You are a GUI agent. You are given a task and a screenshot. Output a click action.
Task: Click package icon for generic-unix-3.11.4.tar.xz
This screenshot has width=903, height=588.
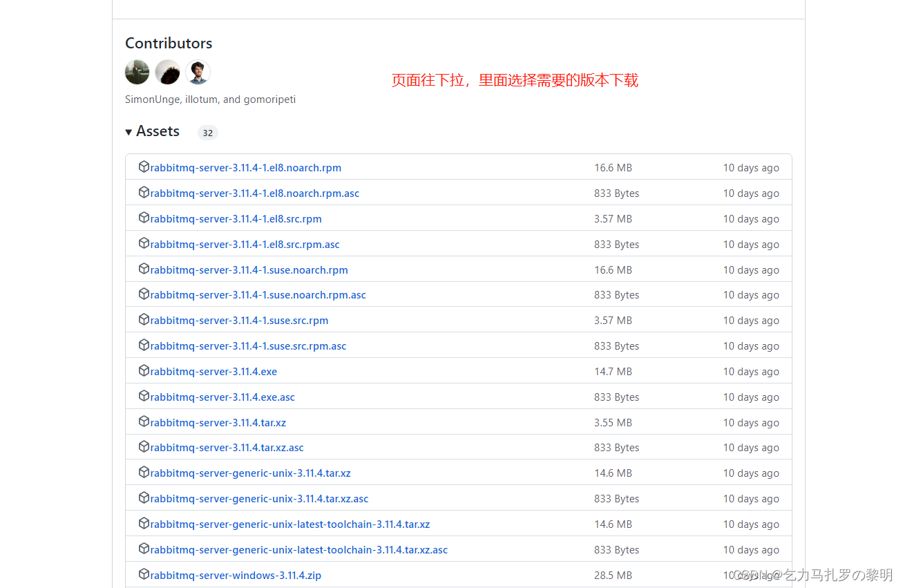(144, 472)
